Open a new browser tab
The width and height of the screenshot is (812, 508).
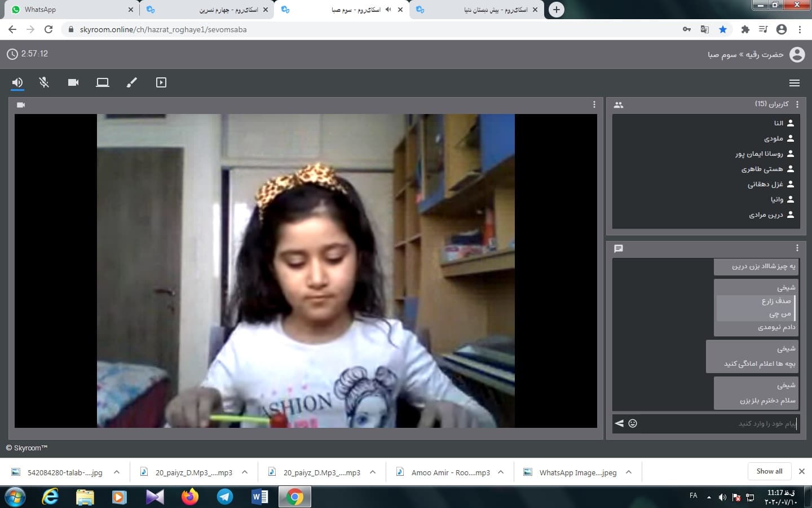point(556,10)
